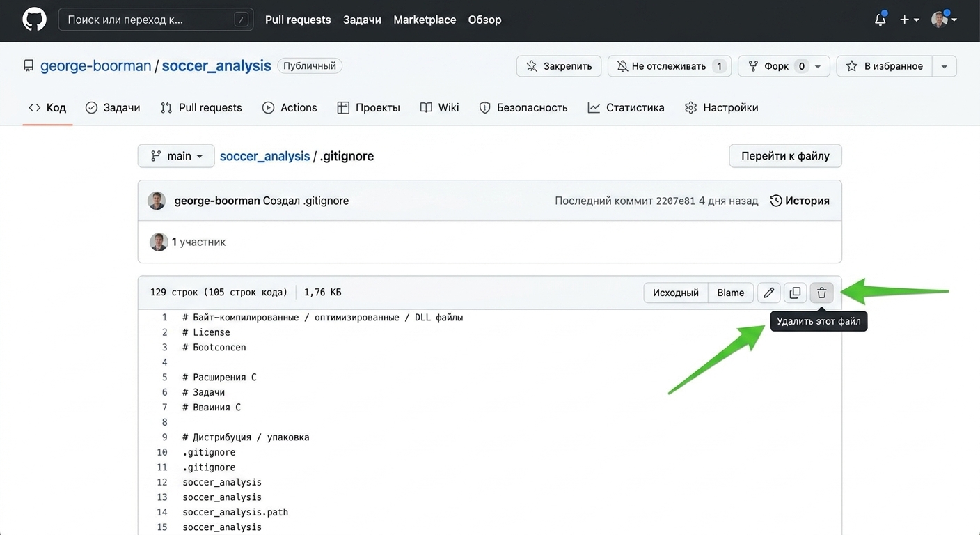
Task: Click the '# Дистрибуция / упаковка' line
Action: click(x=246, y=437)
